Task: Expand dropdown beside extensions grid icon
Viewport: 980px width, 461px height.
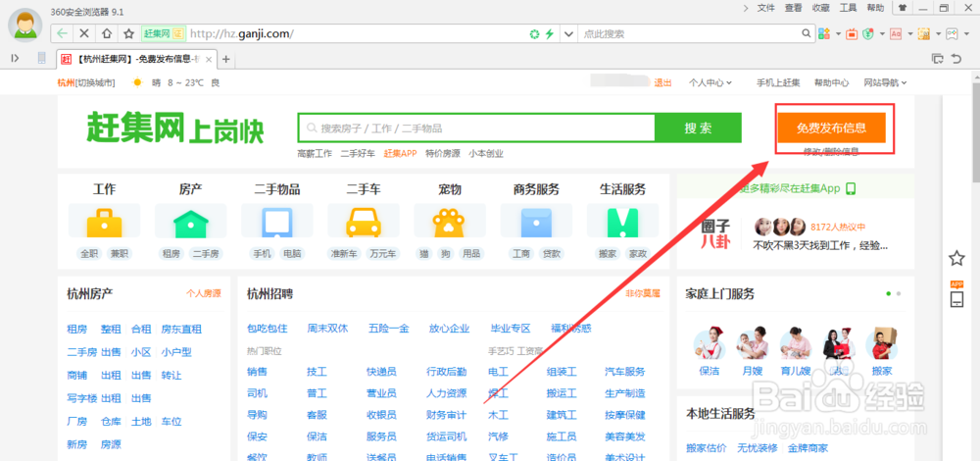Action: (838, 33)
